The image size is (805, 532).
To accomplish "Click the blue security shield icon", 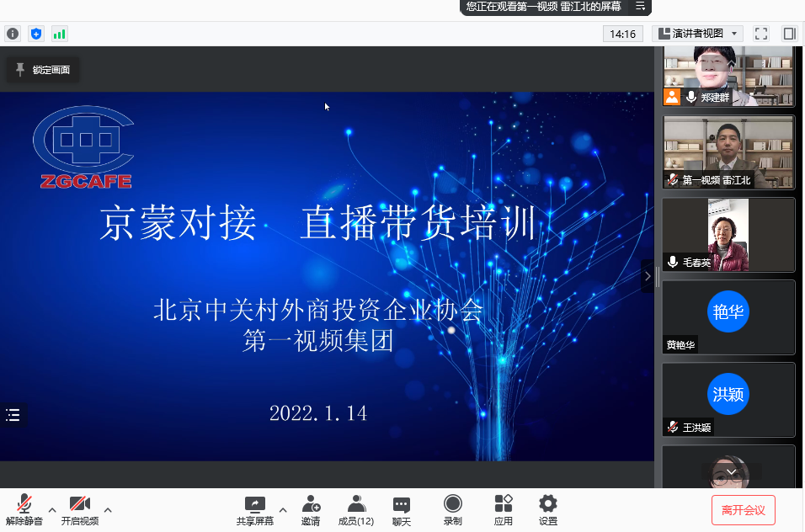I will [36, 34].
